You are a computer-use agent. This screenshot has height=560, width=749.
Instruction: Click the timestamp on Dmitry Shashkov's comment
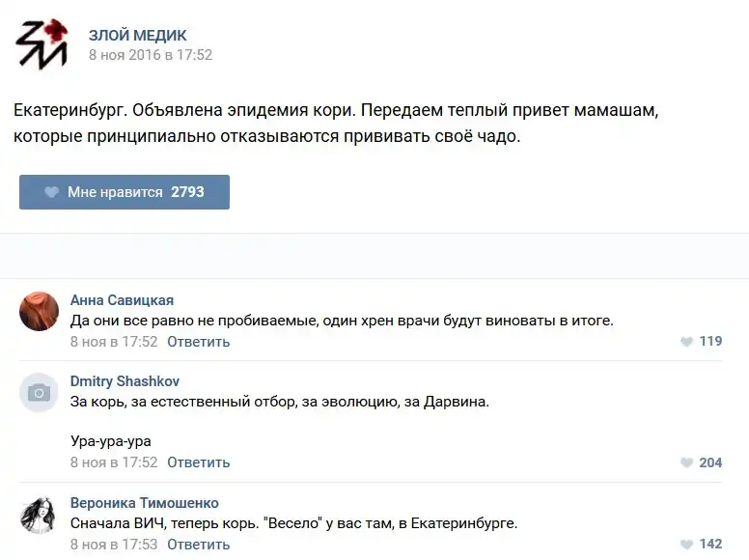pos(114,462)
